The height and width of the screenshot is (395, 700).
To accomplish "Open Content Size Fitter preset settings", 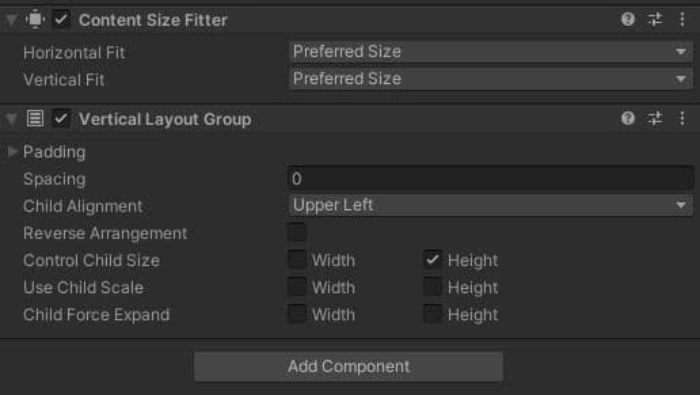I will click(x=655, y=19).
